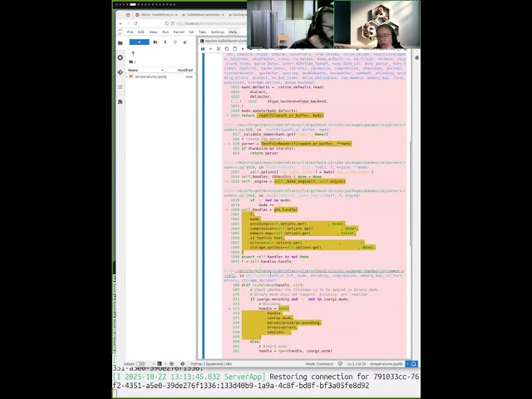Open the Run menu
The height and width of the screenshot is (399, 532).
(165, 32)
